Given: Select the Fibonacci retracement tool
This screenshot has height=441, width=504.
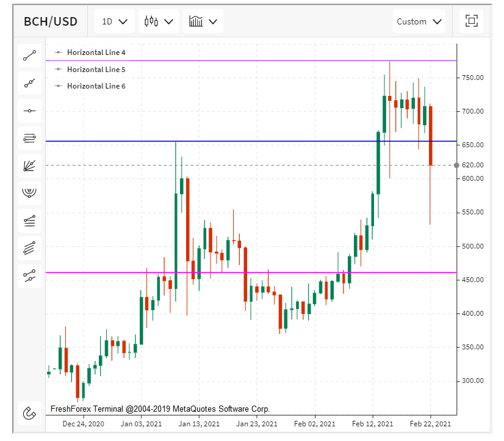Looking at the screenshot, I should (29, 138).
